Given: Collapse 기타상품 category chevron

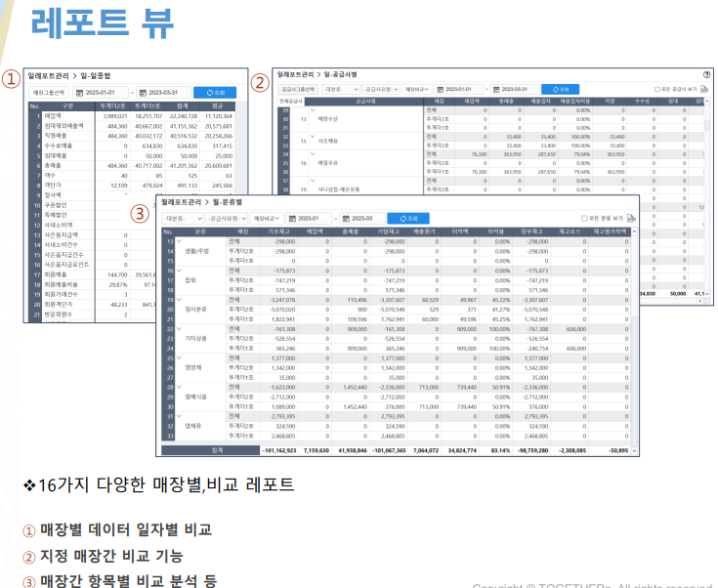Looking at the screenshot, I should (x=179, y=329).
